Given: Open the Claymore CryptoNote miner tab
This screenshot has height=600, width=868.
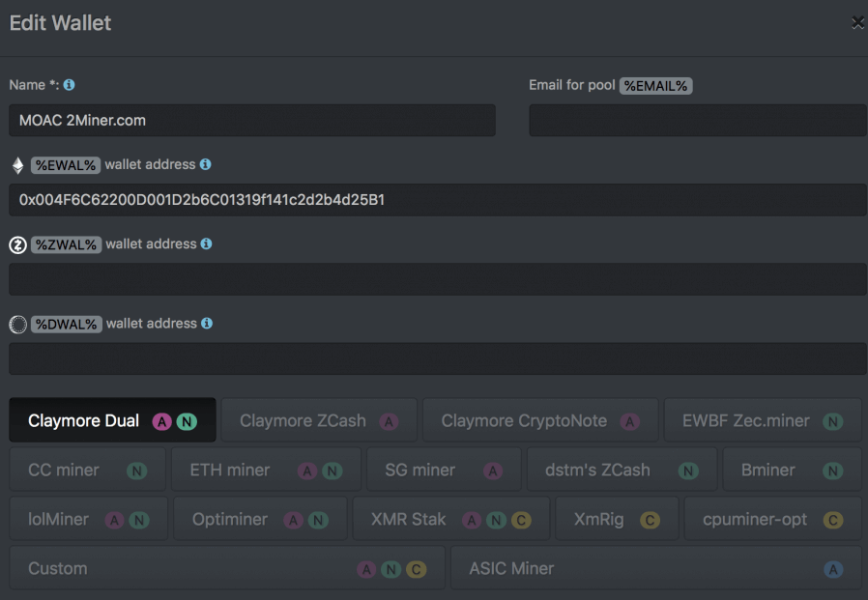Looking at the screenshot, I should [x=539, y=421].
